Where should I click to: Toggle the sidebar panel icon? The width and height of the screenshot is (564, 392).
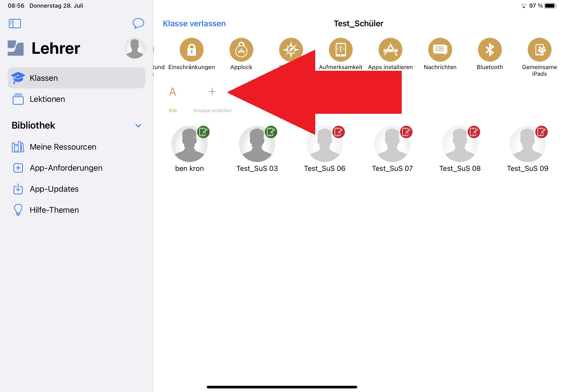(15, 24)
